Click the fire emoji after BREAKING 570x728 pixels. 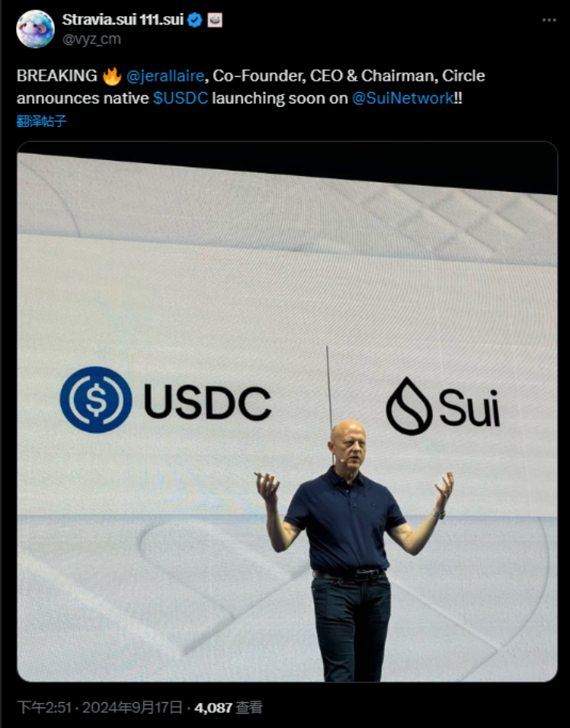[x=111, y=75]
